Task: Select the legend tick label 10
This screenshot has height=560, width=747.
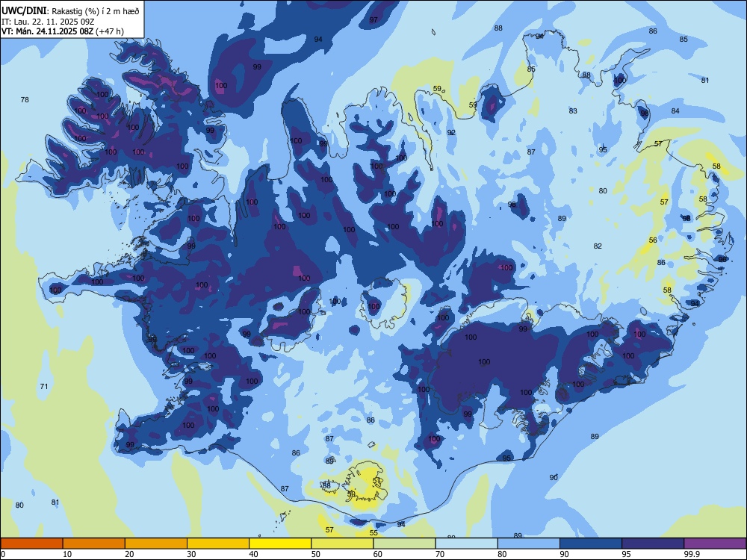Action: click(67, 554)
